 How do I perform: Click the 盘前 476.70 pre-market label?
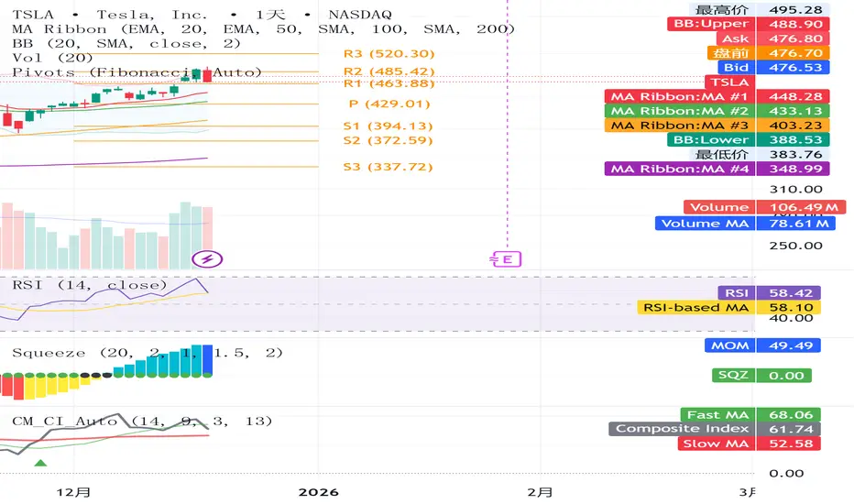click(x=769, y=53)
